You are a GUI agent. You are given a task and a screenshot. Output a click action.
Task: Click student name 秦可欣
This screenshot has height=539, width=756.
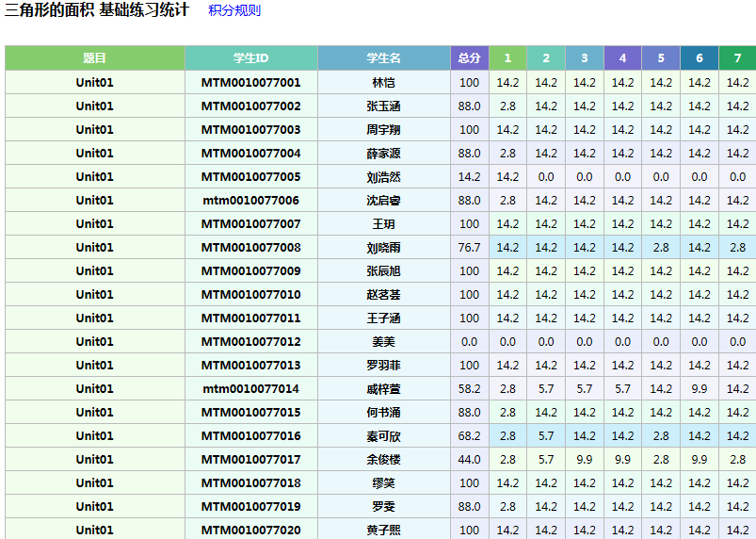tap(384, 436)
